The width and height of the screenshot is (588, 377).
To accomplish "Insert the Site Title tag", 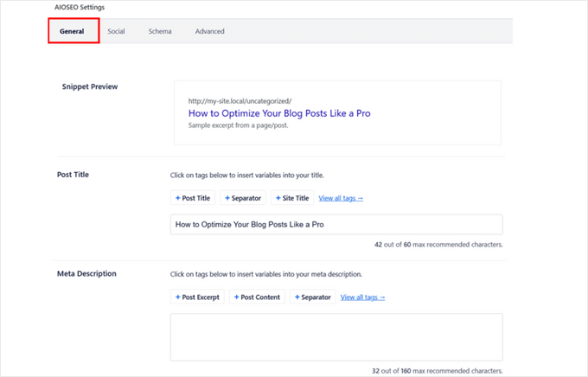I will [x=291, y=198].
